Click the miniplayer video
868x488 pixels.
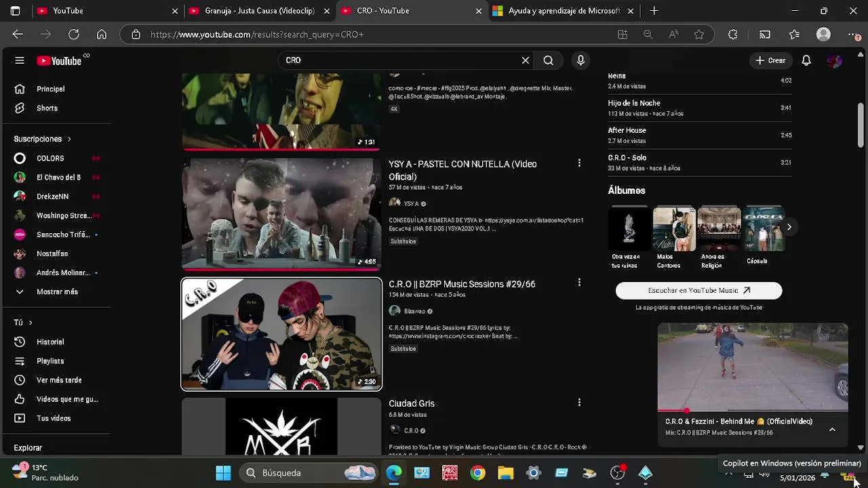click(x=753, y=367)
